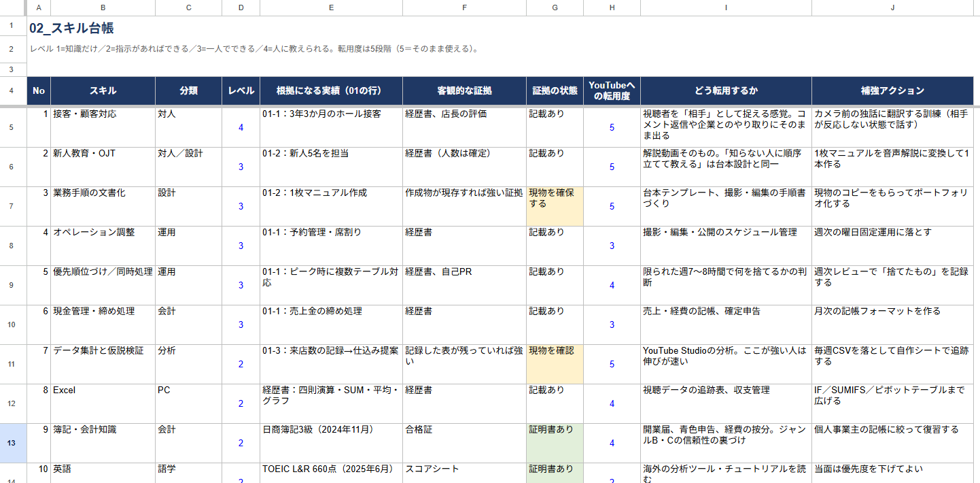The height and width of the screenshot is (483, 980).
Task: Select column G header
Action: click(x=555, y=7)
